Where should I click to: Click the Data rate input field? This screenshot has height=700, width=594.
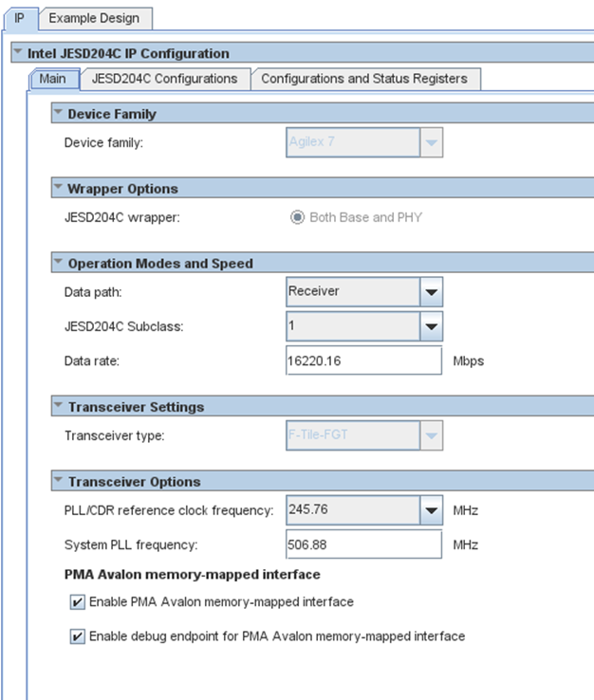(x=363, y=361)
